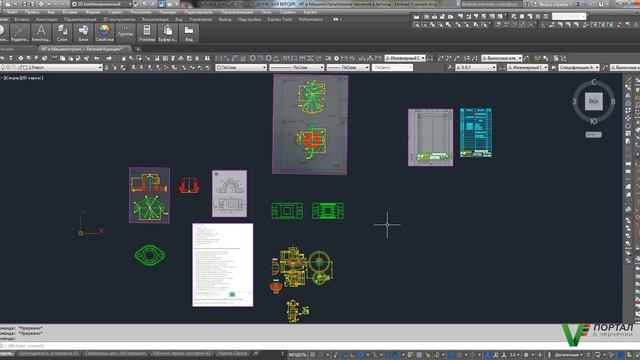Open workspace switching gear in status bar
This screenshot has width=640, height=360.
pyautogui.click(x=526, y=355)
